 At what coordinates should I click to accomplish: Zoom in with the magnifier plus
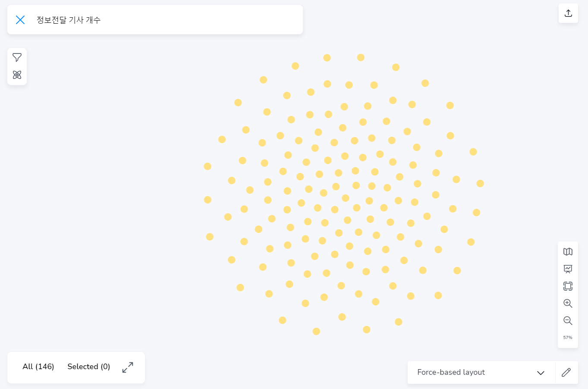568,303
